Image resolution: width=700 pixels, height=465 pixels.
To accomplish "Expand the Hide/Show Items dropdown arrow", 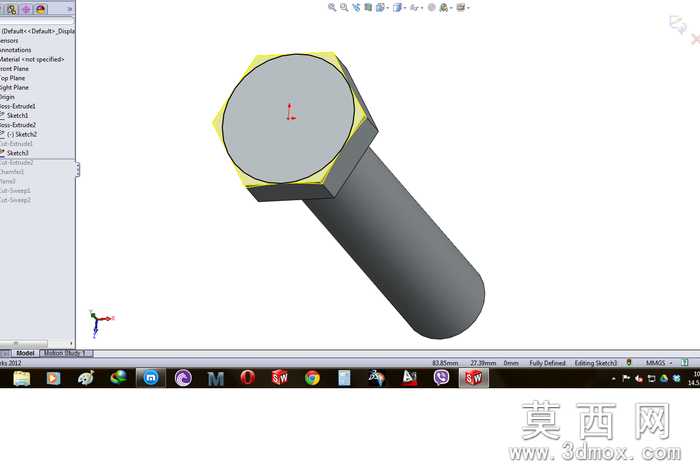I will [421, 8].
